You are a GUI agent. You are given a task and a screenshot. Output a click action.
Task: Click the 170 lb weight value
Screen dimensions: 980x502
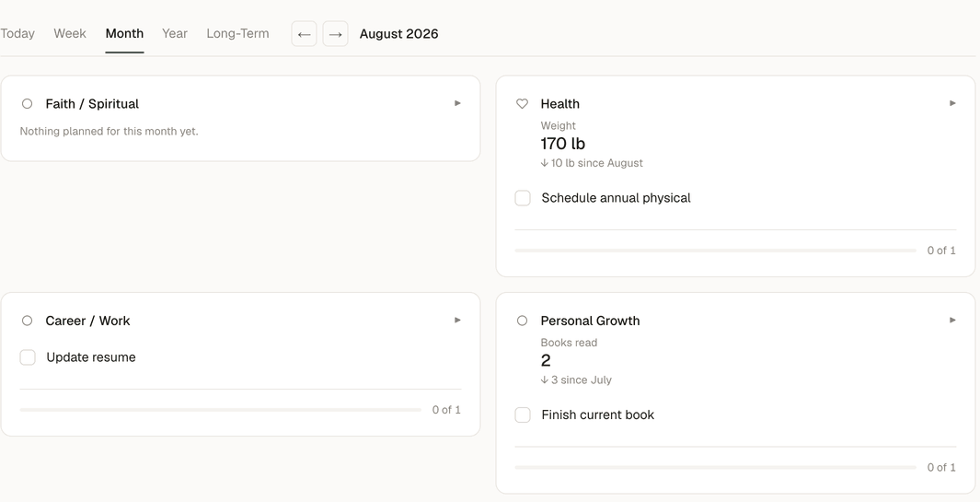click(x=562, y=144)
